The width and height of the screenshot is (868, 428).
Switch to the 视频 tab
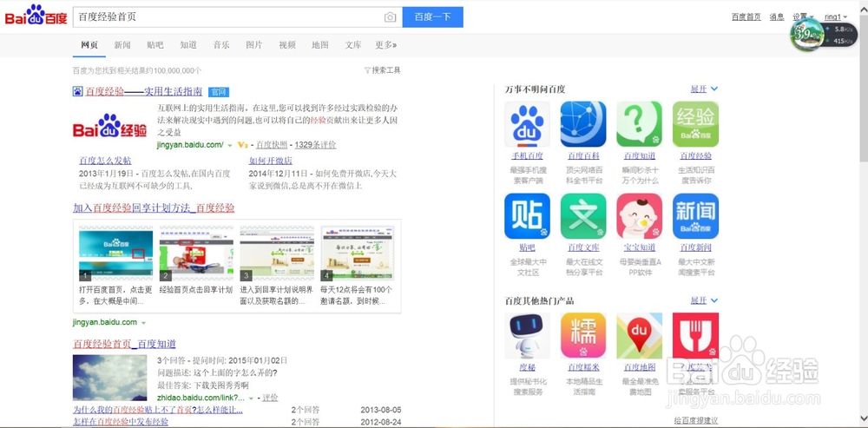tap(287, 45)
